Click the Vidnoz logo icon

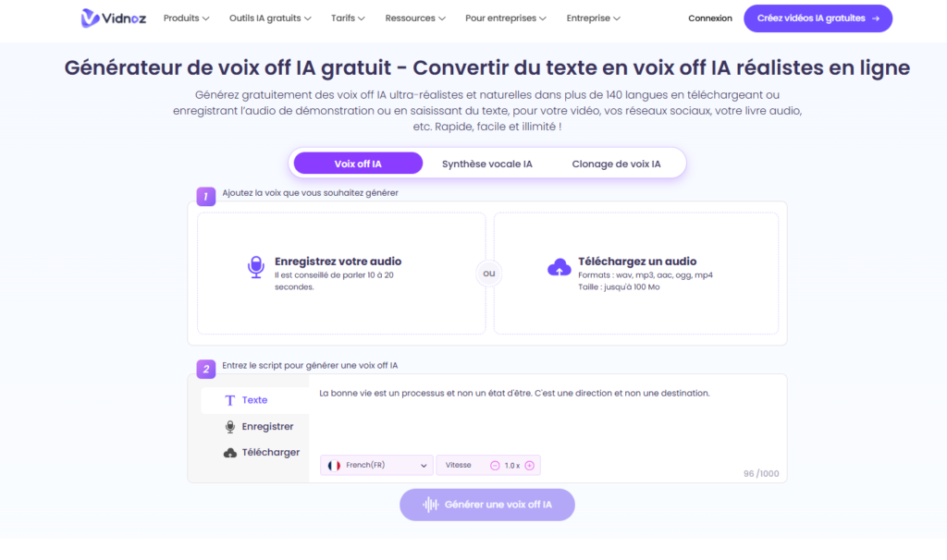pyautogui.click(x=90, y=18)
